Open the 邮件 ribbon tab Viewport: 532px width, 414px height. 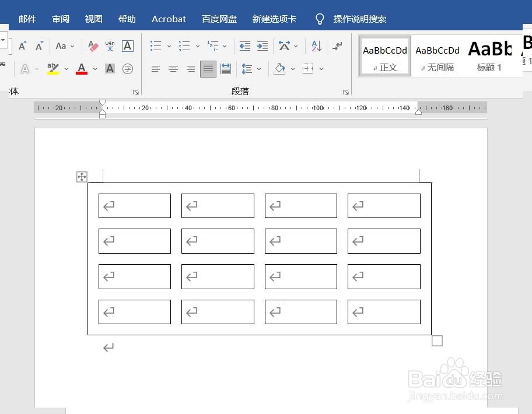tap(27, 19)
